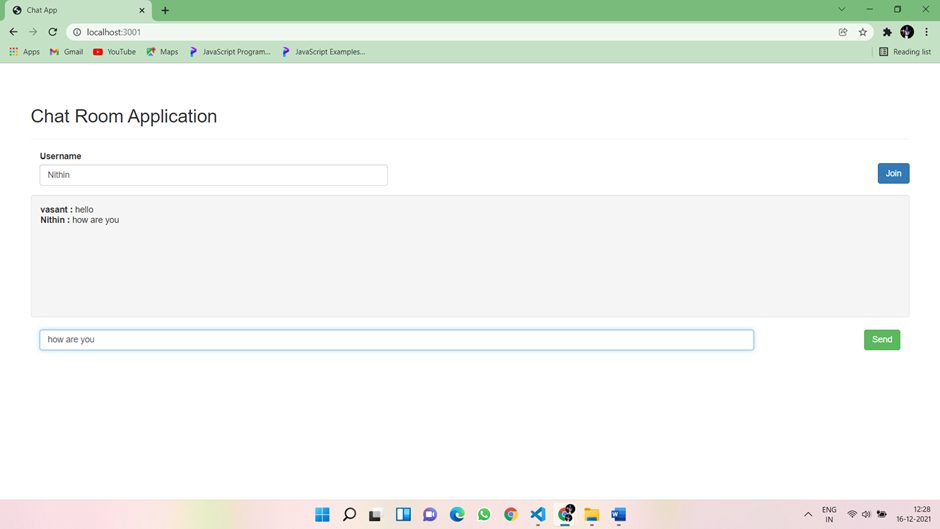Open Google Chrome from the taskbar
Image resolution: width=940 pixels, height=529 pixels.
511,515
